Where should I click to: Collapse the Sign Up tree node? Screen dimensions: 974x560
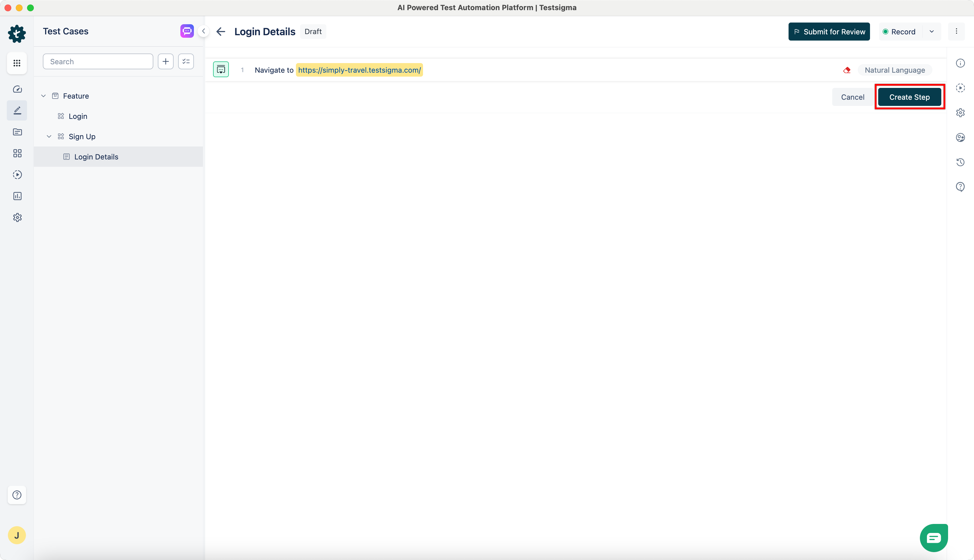point(49,137)
